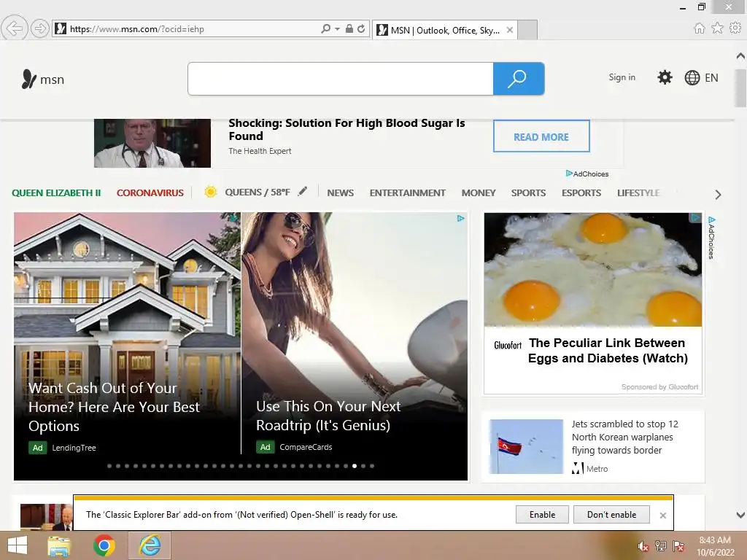The image size is (747, 560).
Task: Open MSN settings gear icon
Action: point(665,77)
